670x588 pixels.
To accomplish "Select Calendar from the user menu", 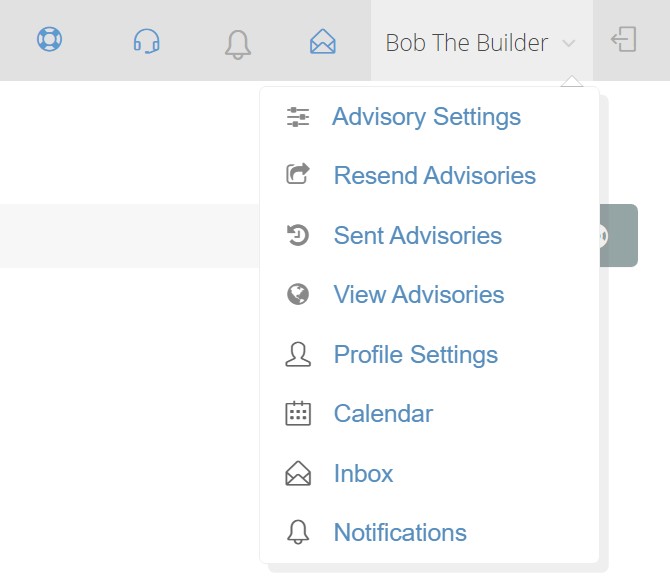I will (x=383, y=414).
